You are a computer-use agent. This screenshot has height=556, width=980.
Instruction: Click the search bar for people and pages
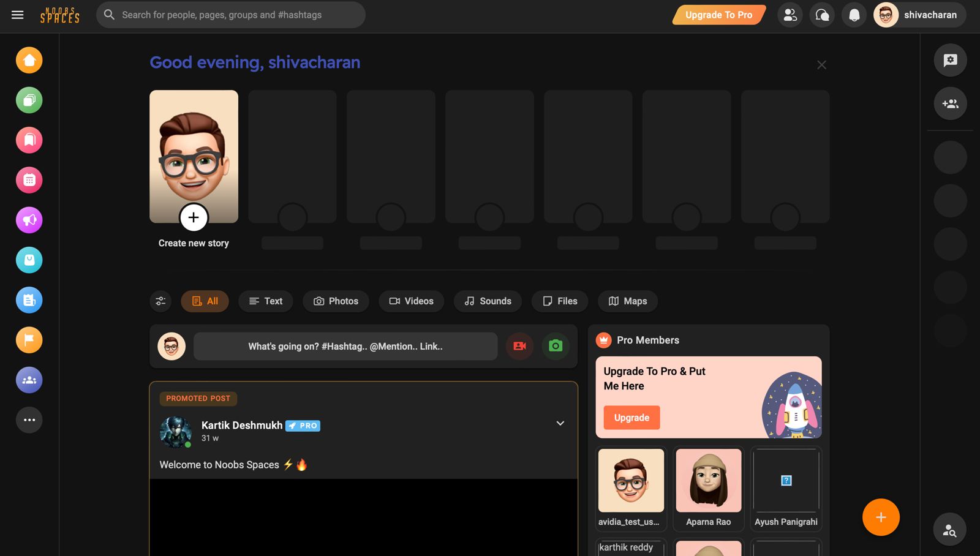pyautogui.click(x=231, y=15)
